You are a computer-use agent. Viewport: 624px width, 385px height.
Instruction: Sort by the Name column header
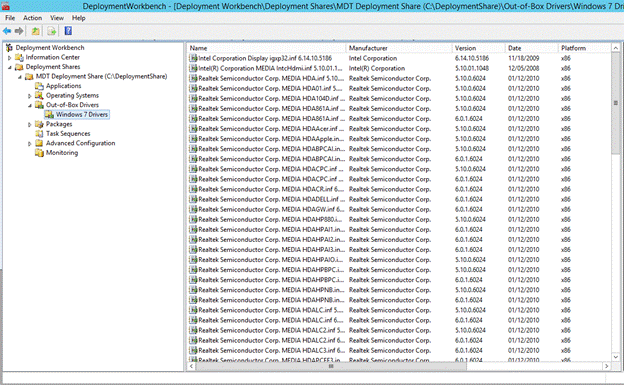[x=266, y=48]
